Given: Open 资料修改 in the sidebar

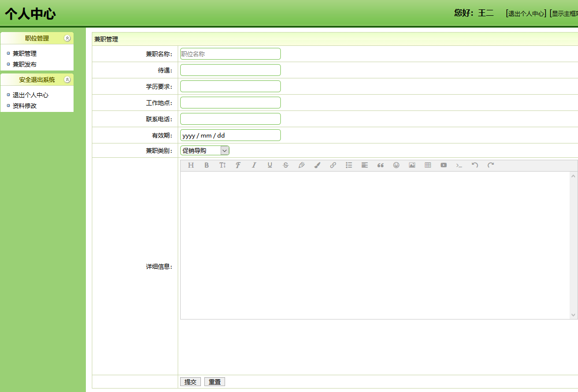Looking at the screenshot, I should pos(24,106).
